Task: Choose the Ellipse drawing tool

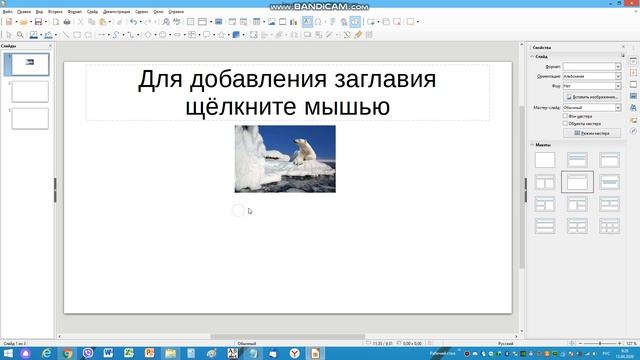Action: (x=88, y=35)
